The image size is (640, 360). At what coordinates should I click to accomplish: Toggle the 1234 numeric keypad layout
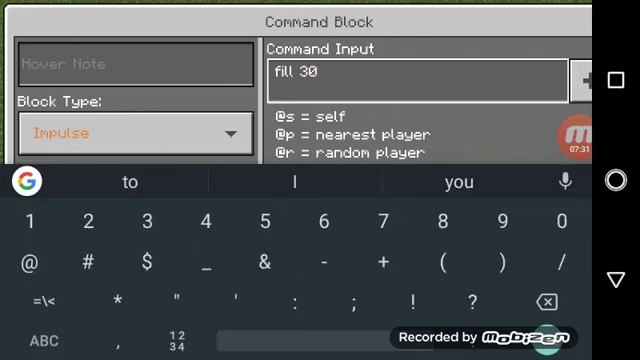(x=177, y=341)
